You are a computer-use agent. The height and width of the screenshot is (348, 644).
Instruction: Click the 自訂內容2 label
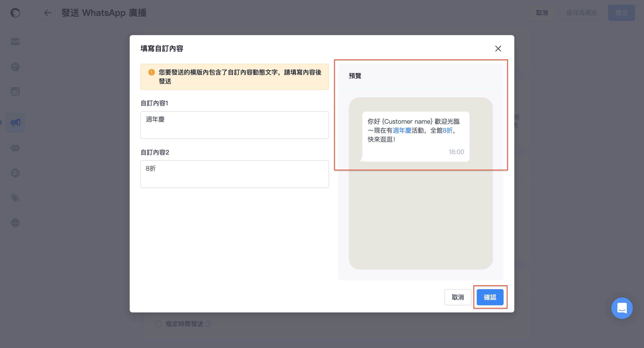(x=155, y=152)
